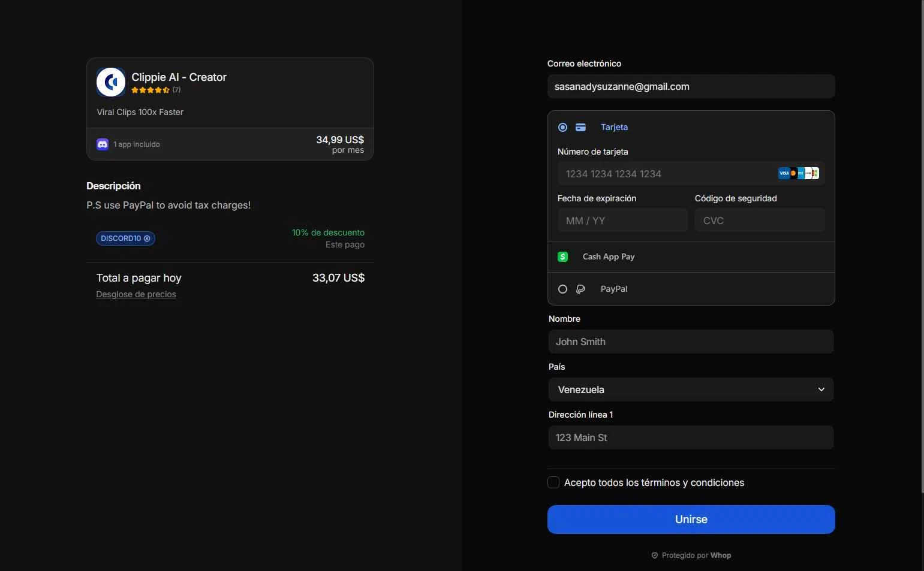Remove the DISCORD10 coupon code
The height and width of the screenshot is (571, 924).
click(x=147, y=238)
